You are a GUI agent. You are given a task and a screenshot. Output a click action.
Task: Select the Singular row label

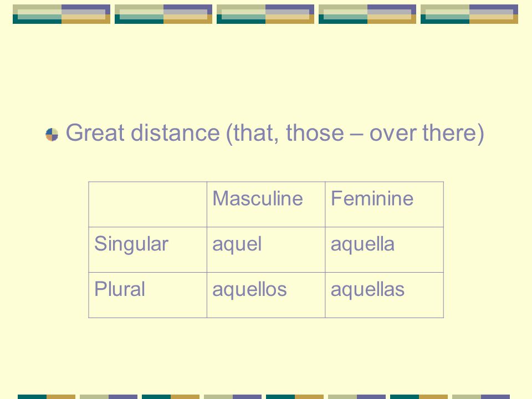pyautogui.click(x=131, y=244)
